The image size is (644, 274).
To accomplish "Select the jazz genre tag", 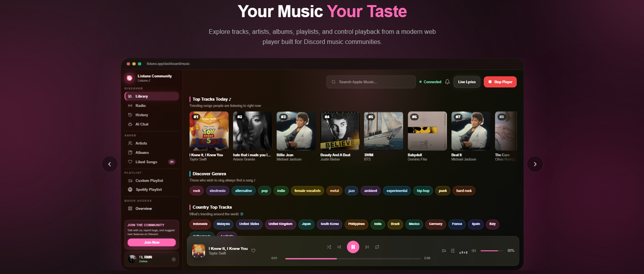I will (352, 191).
